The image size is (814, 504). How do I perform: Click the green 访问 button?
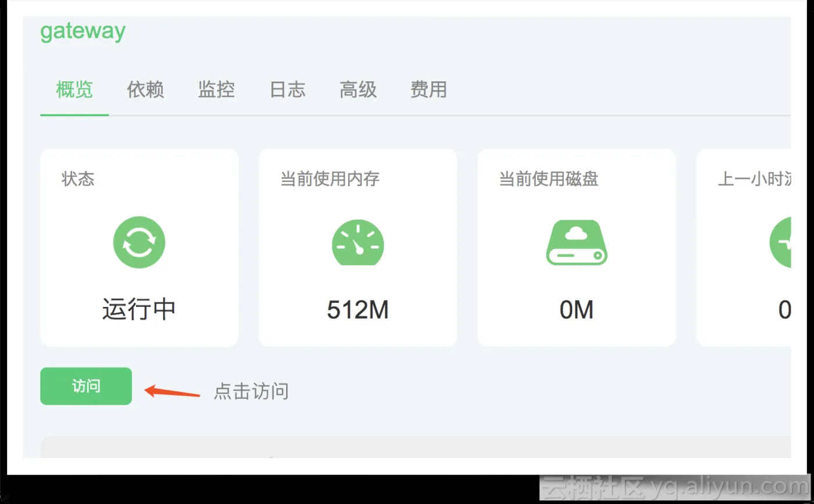(86, 386)
